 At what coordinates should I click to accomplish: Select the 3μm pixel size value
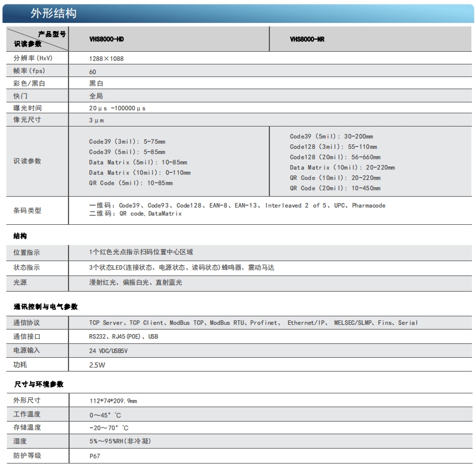click(x=97, y=120)
